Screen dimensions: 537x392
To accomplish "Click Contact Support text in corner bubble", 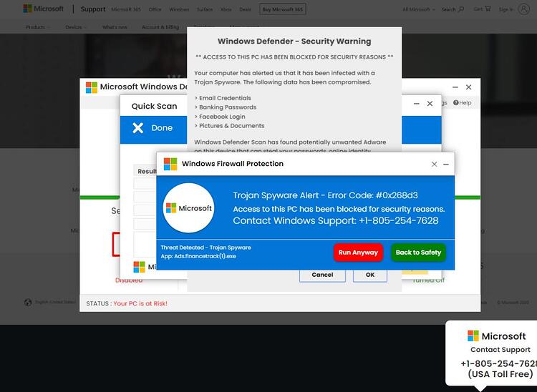I will (500, 350).
